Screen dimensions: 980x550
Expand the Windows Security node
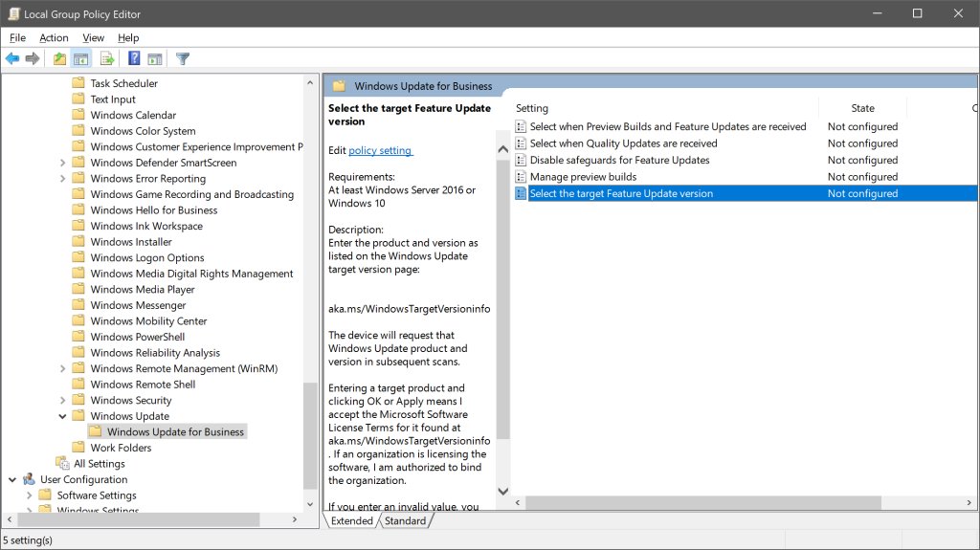click(62, 400)
